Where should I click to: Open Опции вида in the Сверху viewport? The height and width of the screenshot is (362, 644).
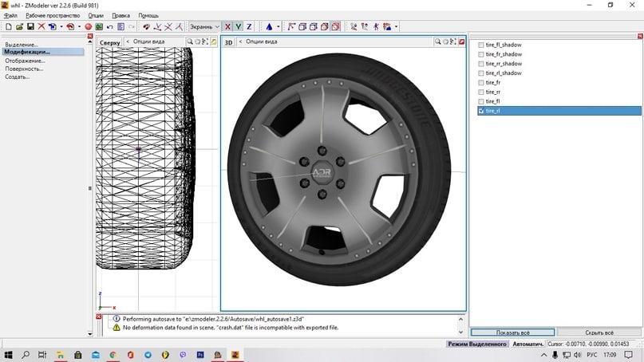point(148,41)
